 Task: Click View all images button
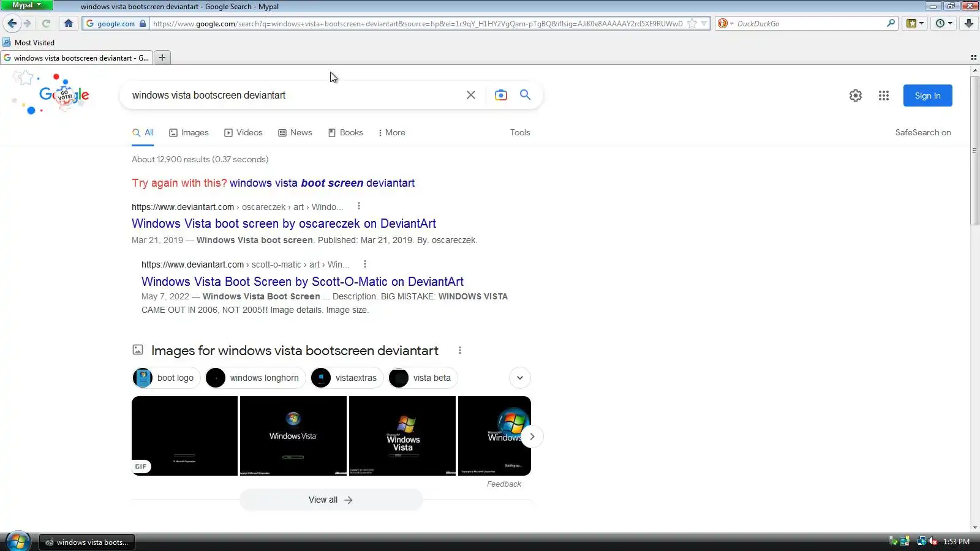point(331,500)
